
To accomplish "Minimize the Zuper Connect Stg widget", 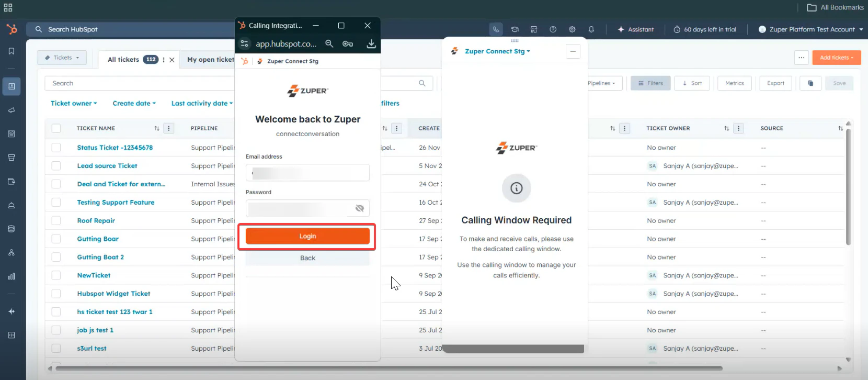I will point(573,51).
